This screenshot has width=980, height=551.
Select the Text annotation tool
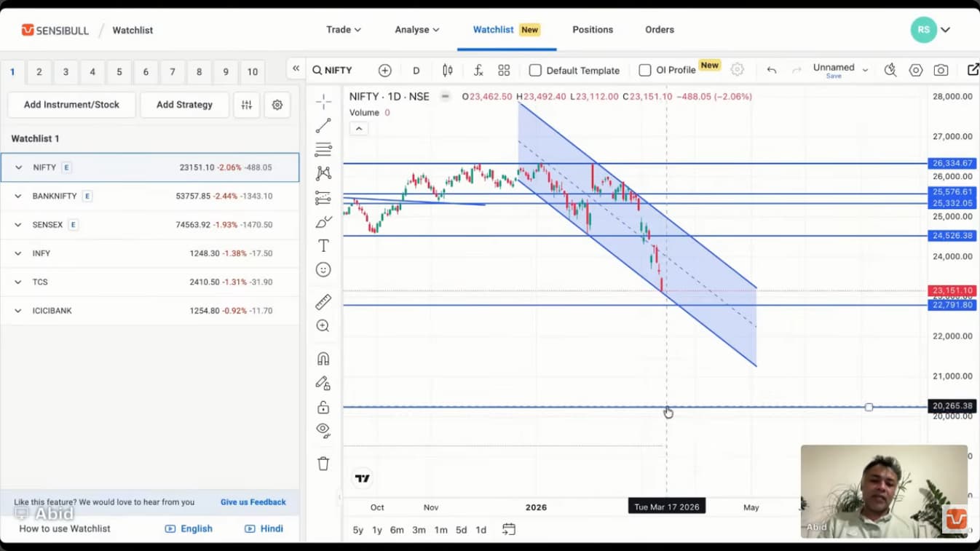click(323, 246)
